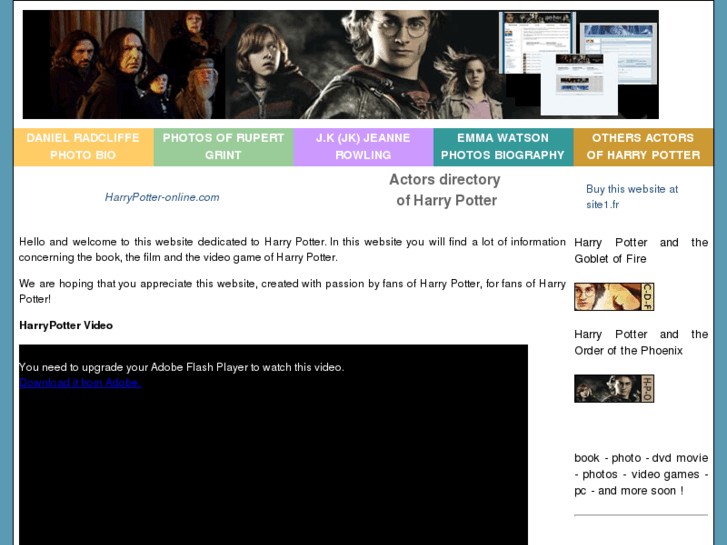Image resolution: width=727 pixels, height=545 pixels.
Task: Select J.K (JK) Jeanne Rowling tab
Action: coord(364,147)
